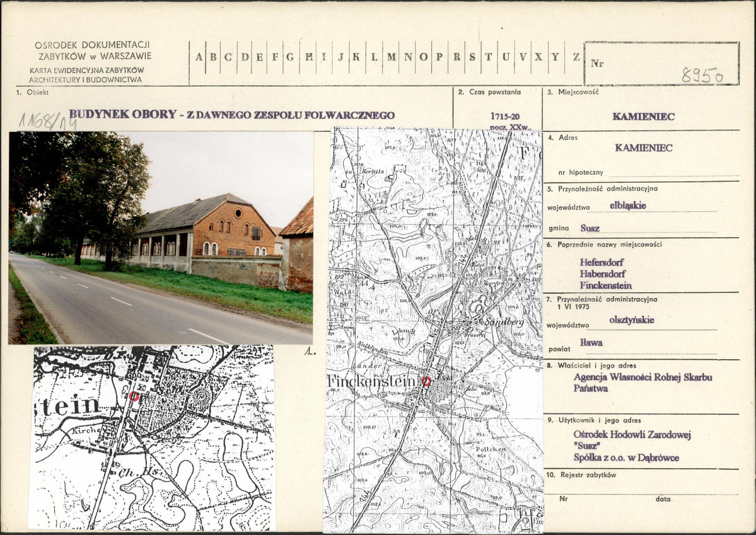The image size is (756, 535).
Task: Click KAMIENIEC in the Adres field
Action: pos(643,148)
